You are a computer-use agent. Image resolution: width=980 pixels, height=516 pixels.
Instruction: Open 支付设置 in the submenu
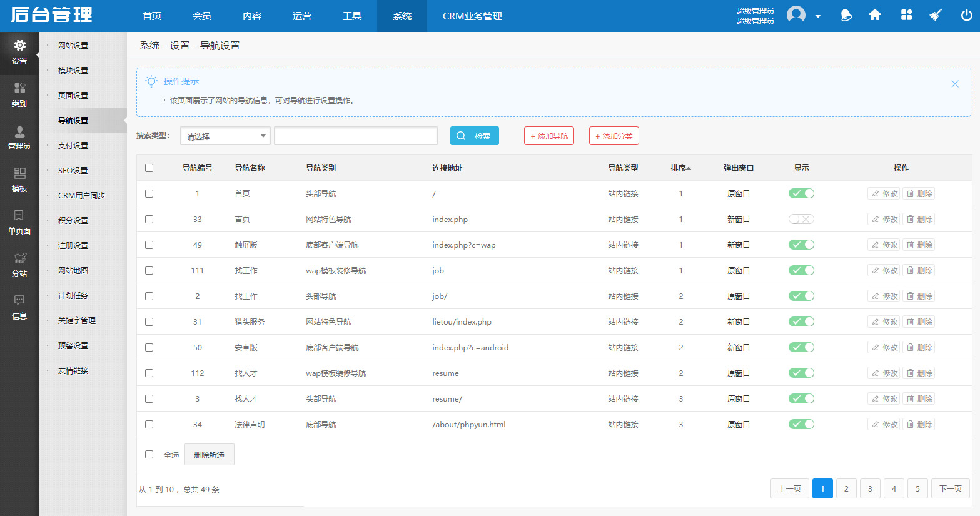[73, 145]
